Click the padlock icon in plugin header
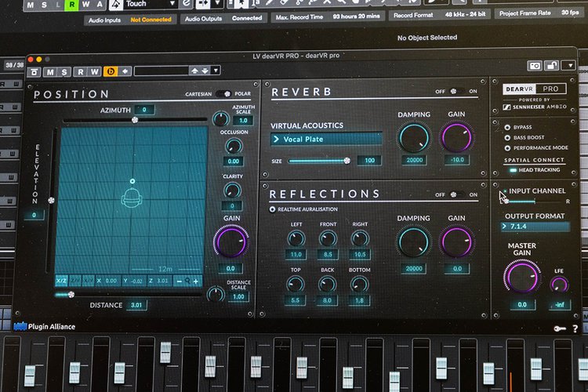 click(552, 67)
